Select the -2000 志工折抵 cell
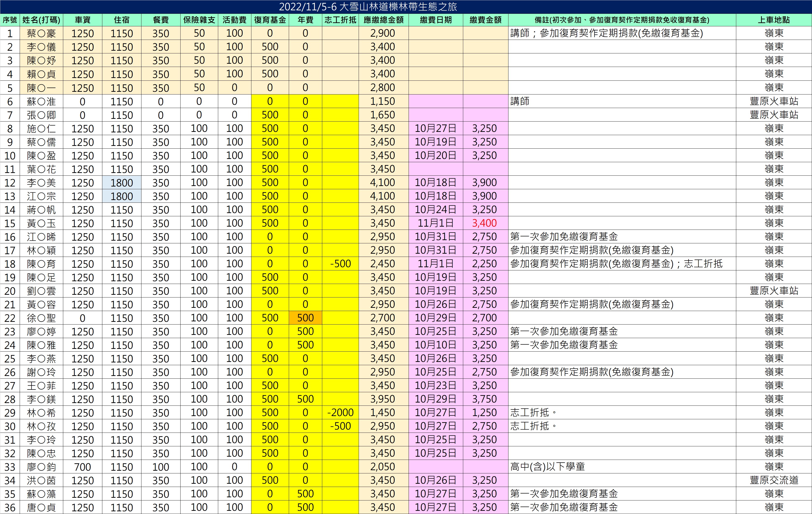 [340, 412]
